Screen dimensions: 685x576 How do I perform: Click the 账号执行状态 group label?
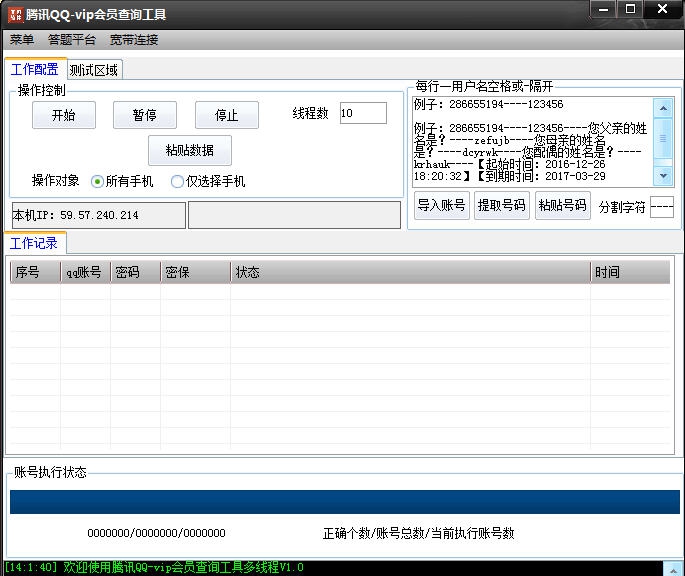50,472
